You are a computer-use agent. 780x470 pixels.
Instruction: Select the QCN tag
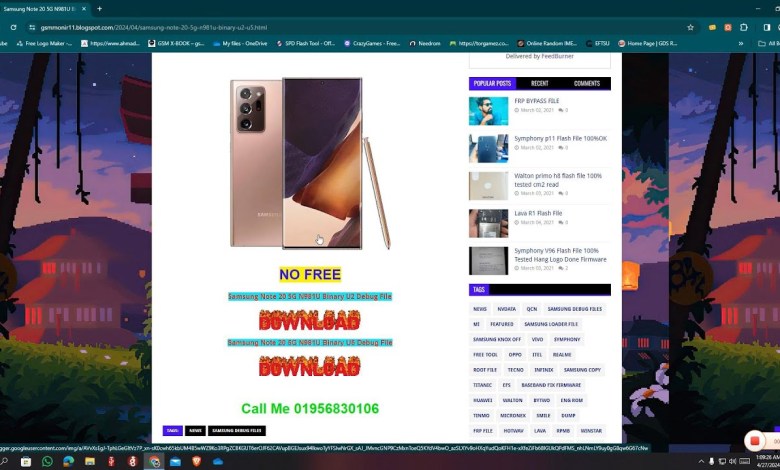[x=532, y=309]
